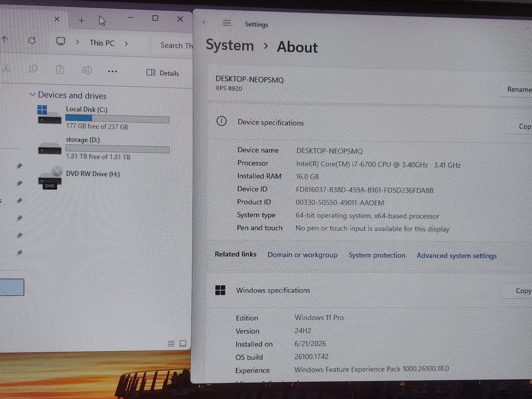Switch to the details list view icon
This screenshot has width=532, height=399.
click(171, 344)
